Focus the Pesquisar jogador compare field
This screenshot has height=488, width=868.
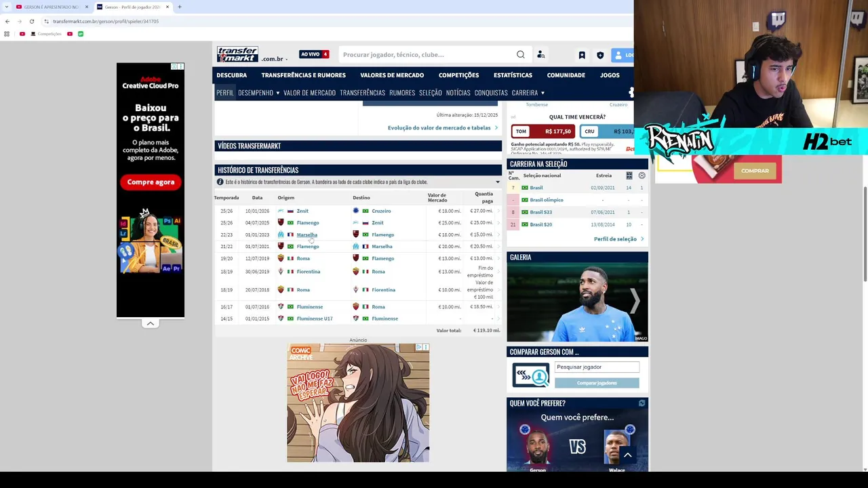pyautogui.click(x=597, y=367)
